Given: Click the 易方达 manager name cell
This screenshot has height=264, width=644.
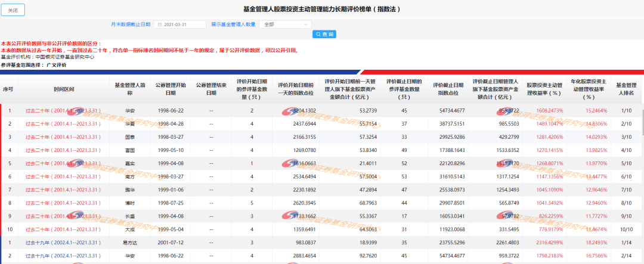Looking at the screenshot, I should (x=130, y=243).
